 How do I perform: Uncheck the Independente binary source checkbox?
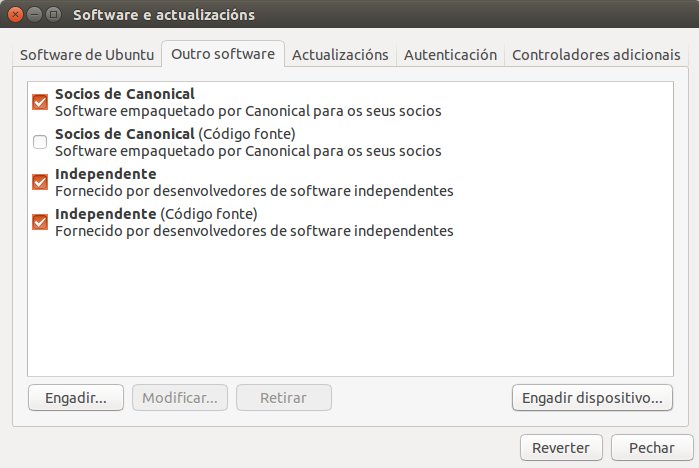click(40, 182)
